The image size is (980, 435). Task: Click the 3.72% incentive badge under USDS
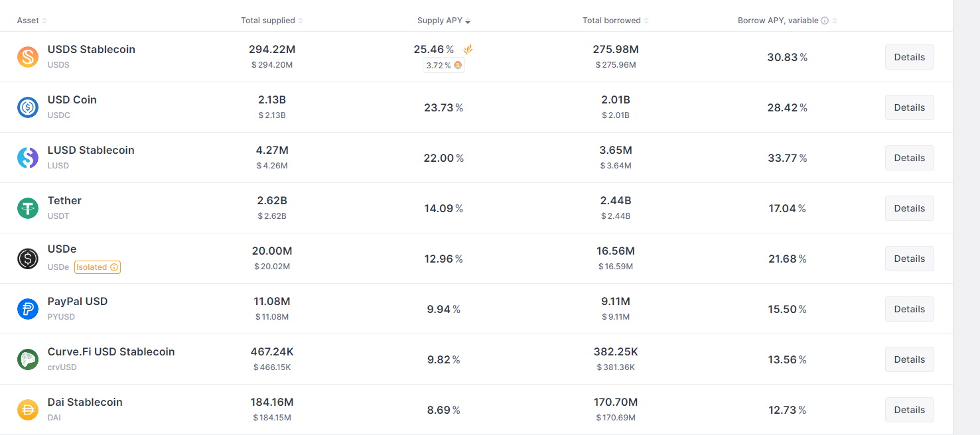pyautogui.click(x=444, y=65)
